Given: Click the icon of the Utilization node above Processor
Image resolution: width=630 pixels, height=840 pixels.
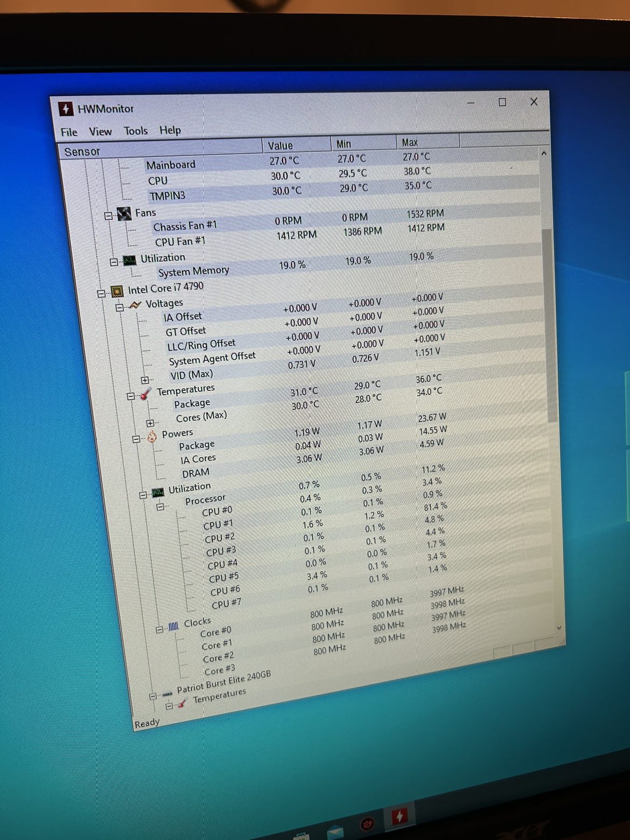Looking at the screenshot, I should pyautogui.click(x=158, y=492).
